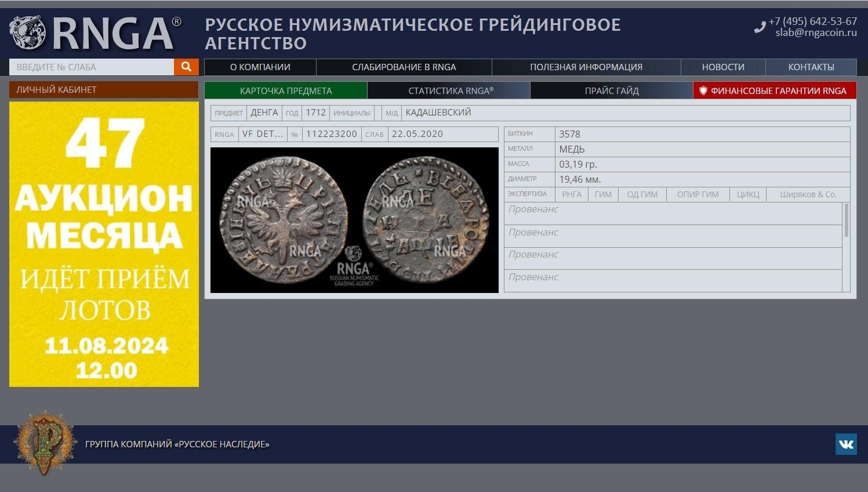Open the ПОЛЕЗНАЯ ИНФОРМАЦИЯ menu
This screenshot has height=492, width=868.
(586, 67)
